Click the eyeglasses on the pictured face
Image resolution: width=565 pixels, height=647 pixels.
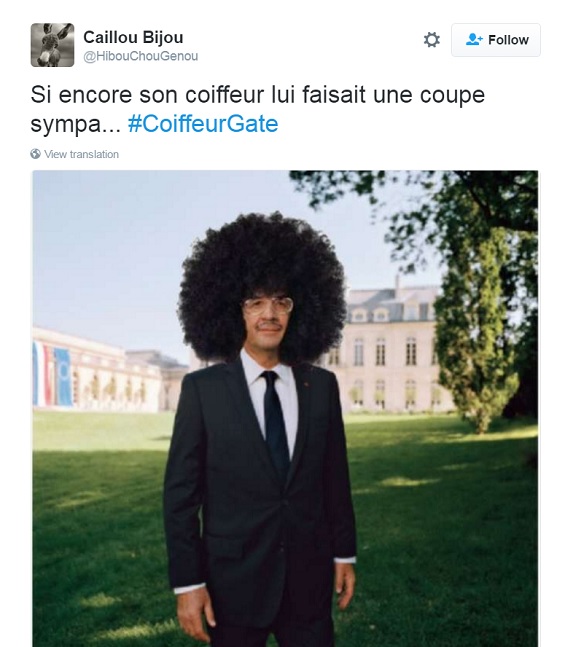coord(268,306)
